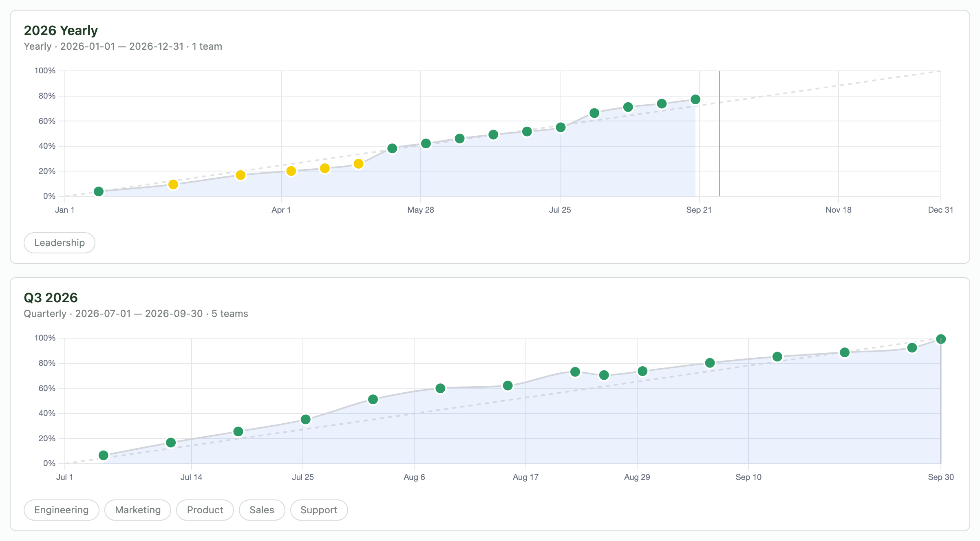Open the Marketing team chip
This screenshot has height=541, width=980.
(x=138, y=510)
